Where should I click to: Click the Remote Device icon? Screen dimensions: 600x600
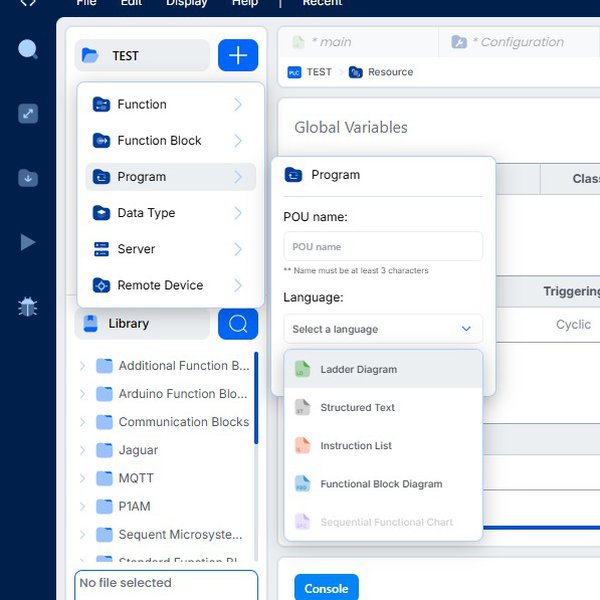click(101, 285)
